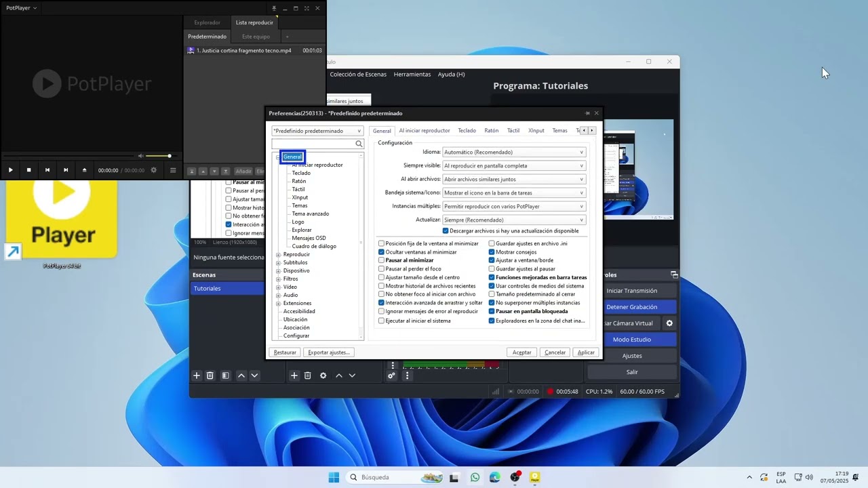Open Microsoft Edge from the taskbar
Screen dimensions: 868x488
click(495, 477)
